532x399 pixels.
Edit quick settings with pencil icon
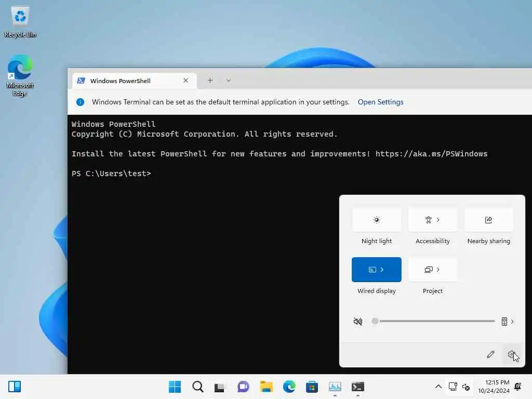click(490, 354)
